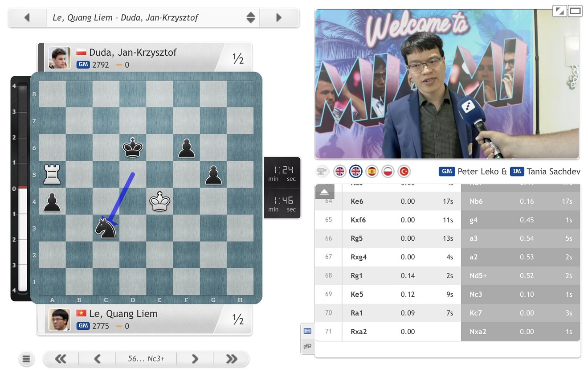The height and width of the screenshot is (369, 588).
Task: Open the hamburger menu below the board
Action: coord(26,359)
